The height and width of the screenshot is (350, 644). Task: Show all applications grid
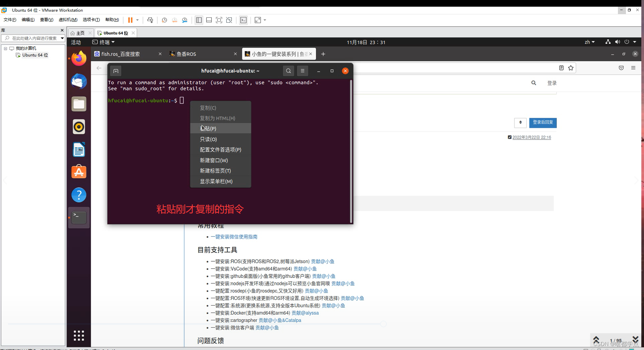coord(79,335)
